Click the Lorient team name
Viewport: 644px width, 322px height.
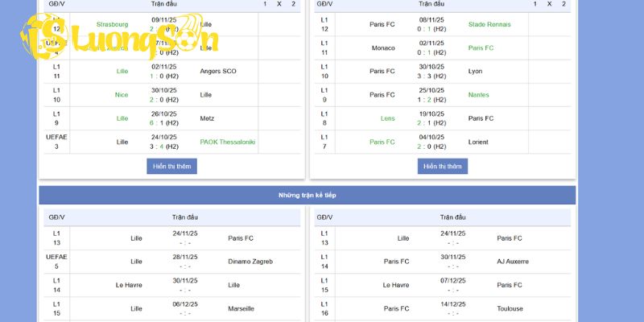tap(479, 142)
